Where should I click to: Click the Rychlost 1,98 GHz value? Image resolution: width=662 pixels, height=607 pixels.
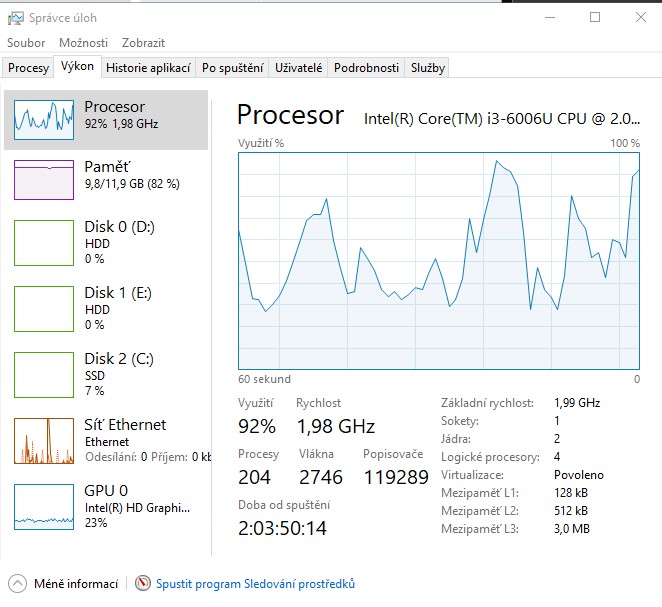336,426
